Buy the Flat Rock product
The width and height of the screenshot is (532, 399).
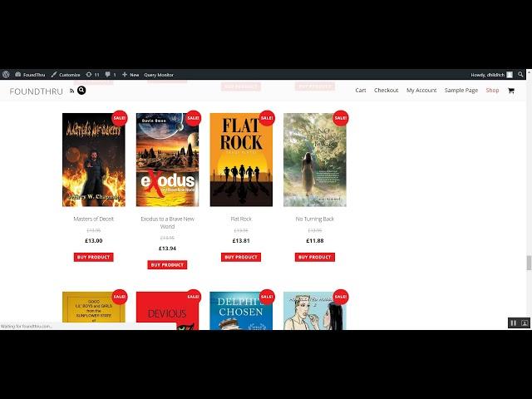click(241, 257)
